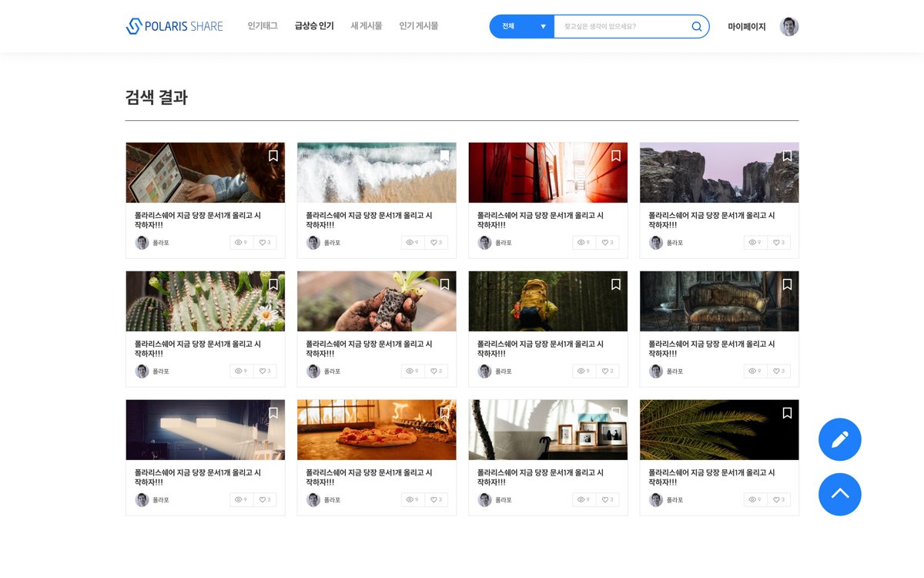The height and width of the screenshot is (578, 924).
Task: Click the blue scroll-to-top arrow button
Action: 840,495
